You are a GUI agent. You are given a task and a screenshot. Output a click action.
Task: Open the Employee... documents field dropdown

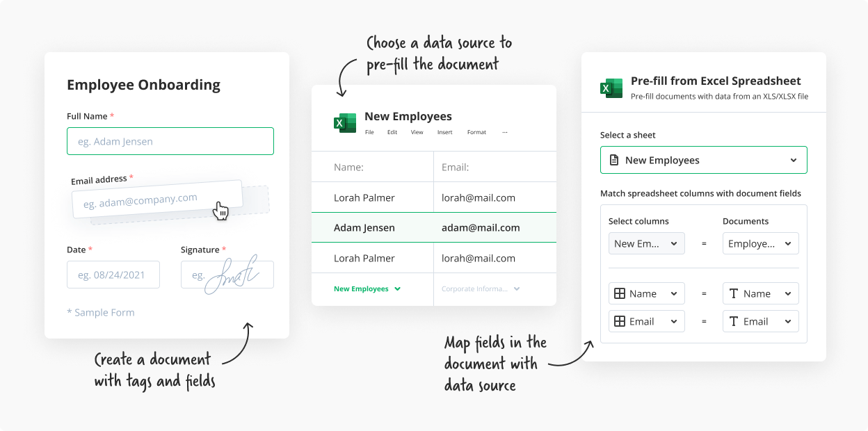pos(787,243)
